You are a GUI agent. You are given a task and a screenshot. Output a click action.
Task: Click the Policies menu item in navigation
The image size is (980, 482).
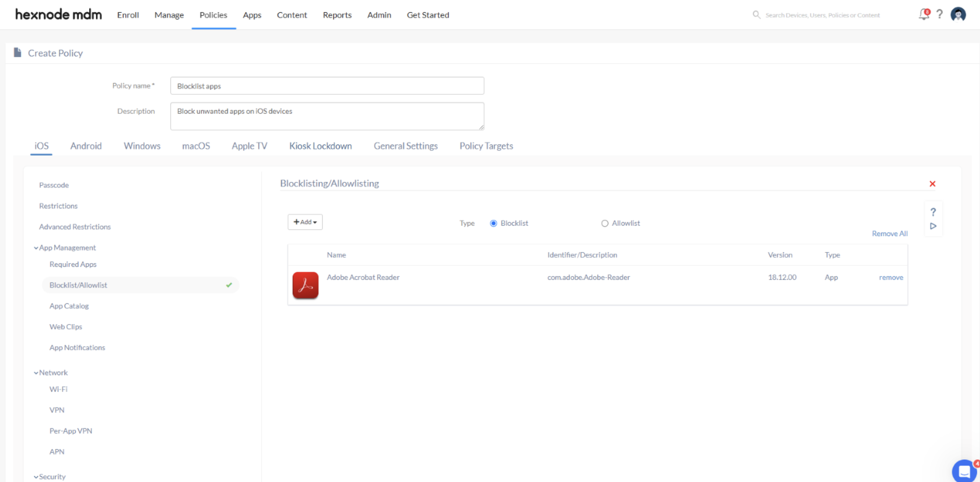coord(212,14)
